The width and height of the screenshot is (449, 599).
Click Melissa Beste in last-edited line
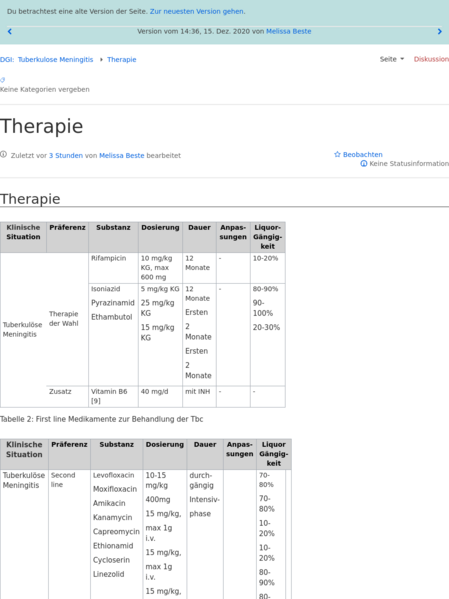(122, 155)
